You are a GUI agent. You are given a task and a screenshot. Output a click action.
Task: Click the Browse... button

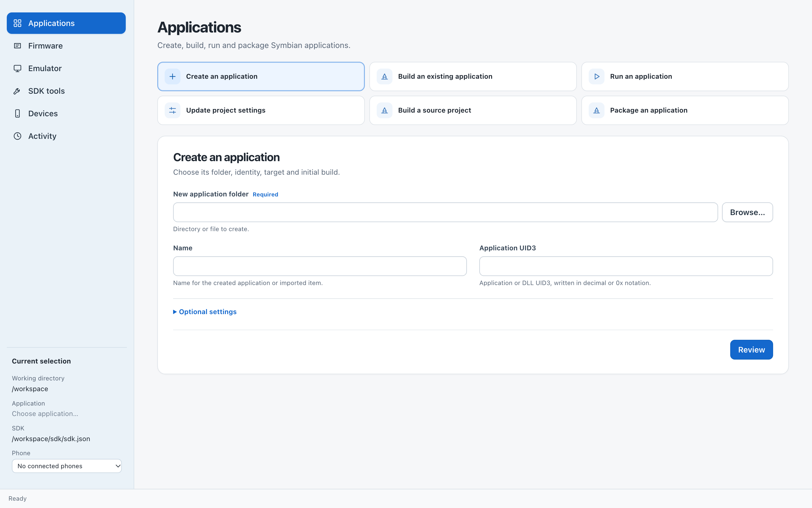tap(747, 212)
